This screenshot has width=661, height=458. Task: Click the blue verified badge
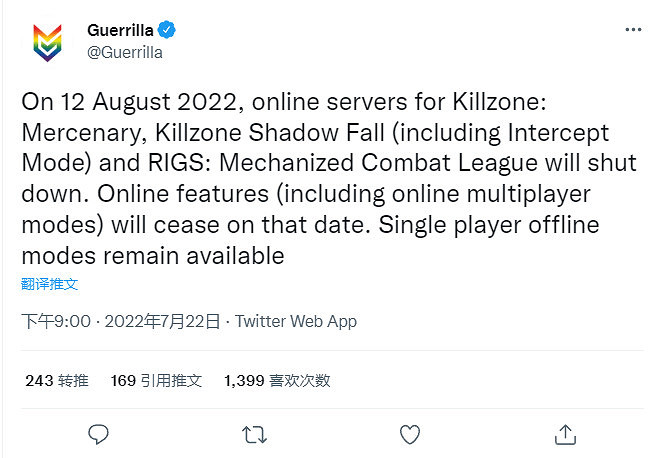pos(174,31)
